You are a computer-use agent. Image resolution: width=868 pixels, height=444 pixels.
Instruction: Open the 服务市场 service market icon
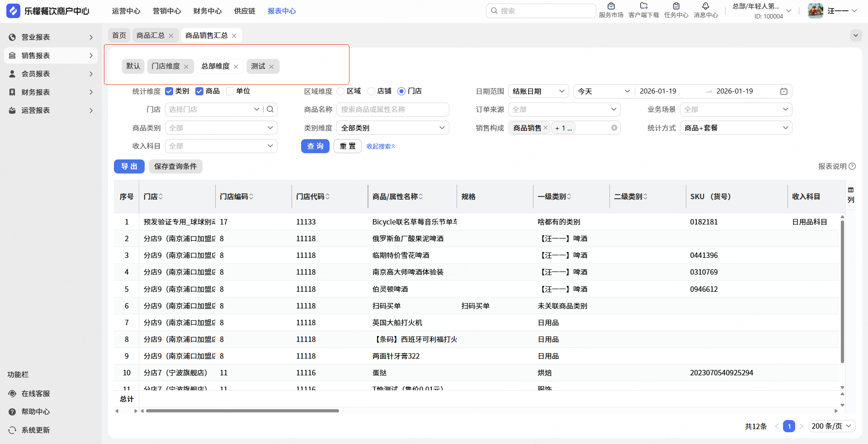click(x=611, y=6)
